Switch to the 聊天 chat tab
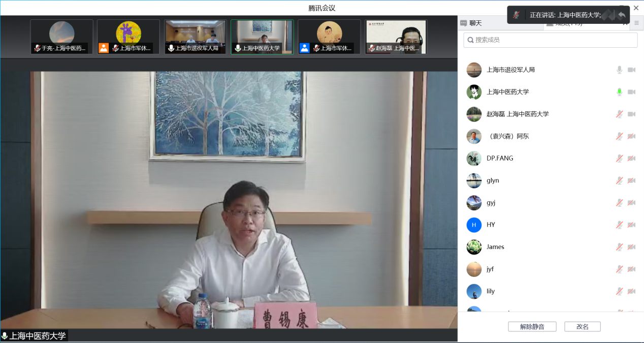 471,23
